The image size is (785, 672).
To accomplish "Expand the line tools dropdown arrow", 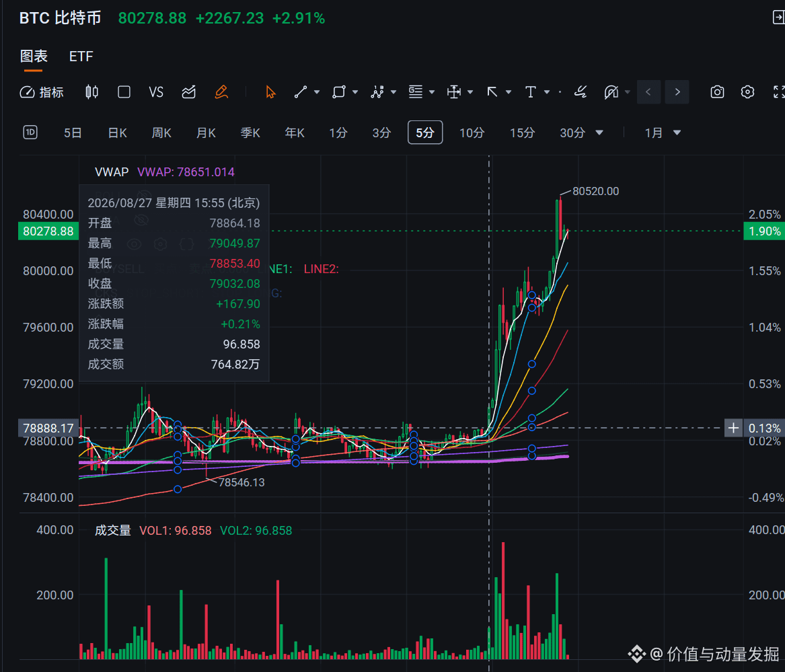I will pos(316,92).
